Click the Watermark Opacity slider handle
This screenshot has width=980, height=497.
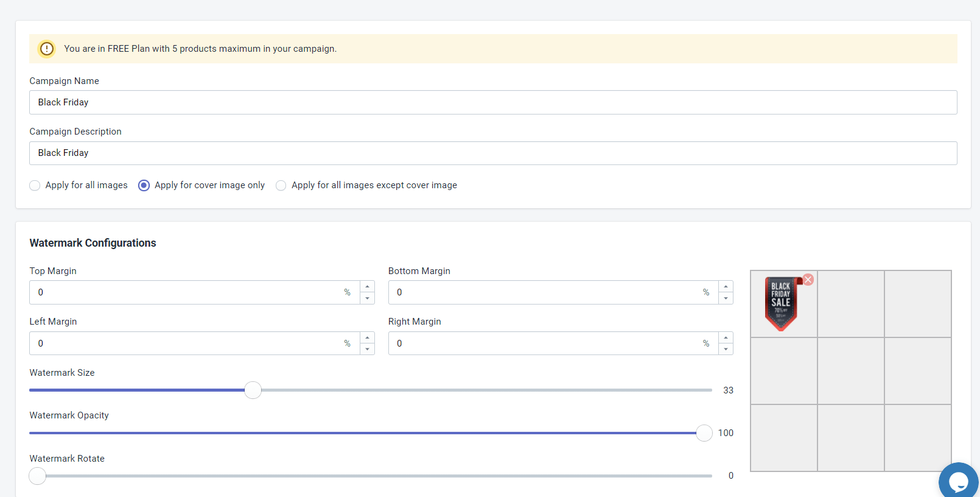(704, 433)
